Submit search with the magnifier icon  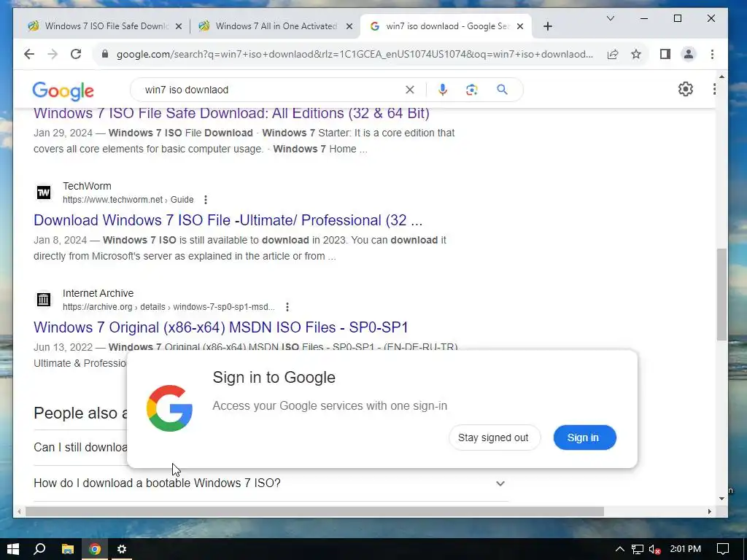pyautogui.click(x=502, y=90)
